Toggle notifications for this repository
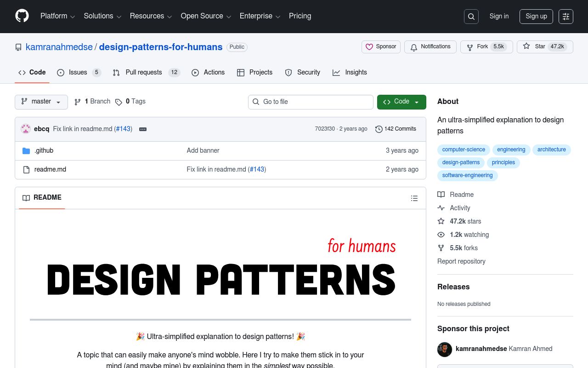Viewport: 588px width, 368px height. [430, 46]
